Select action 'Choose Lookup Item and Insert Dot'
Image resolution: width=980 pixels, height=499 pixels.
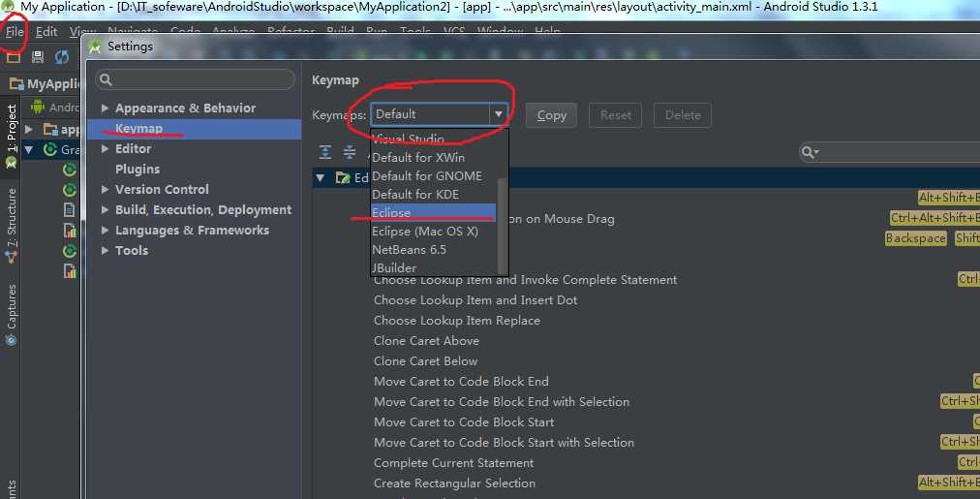tap(475, 300)
